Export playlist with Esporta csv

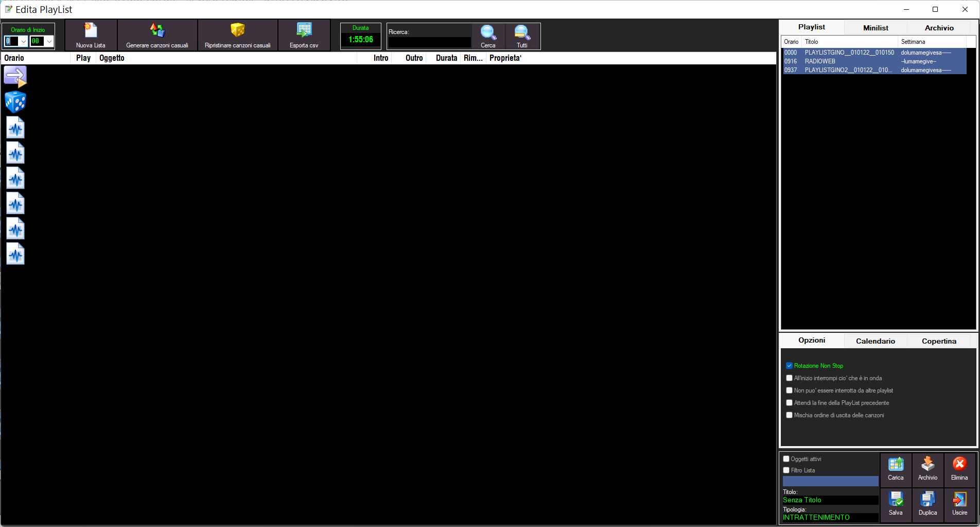(x=304, y=35)
